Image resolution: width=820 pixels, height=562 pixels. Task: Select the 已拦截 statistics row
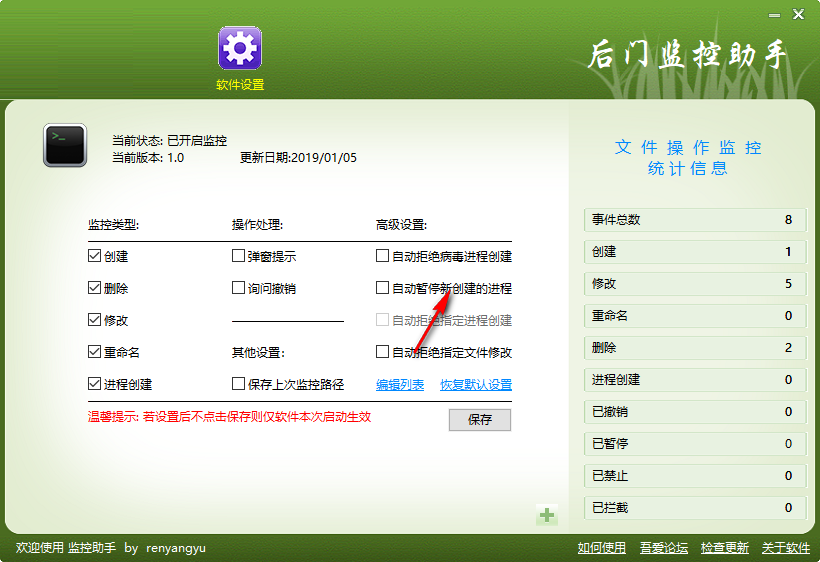(695, 508)
